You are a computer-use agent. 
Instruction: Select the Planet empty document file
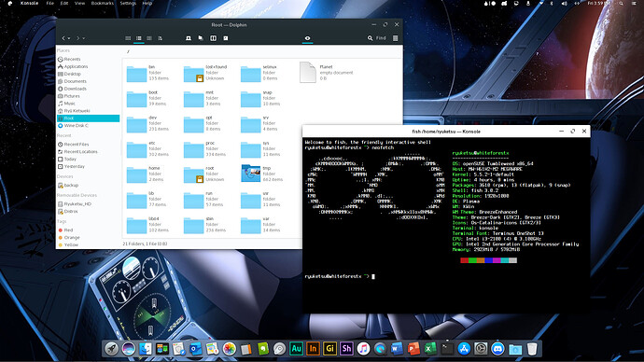(327, 72)
